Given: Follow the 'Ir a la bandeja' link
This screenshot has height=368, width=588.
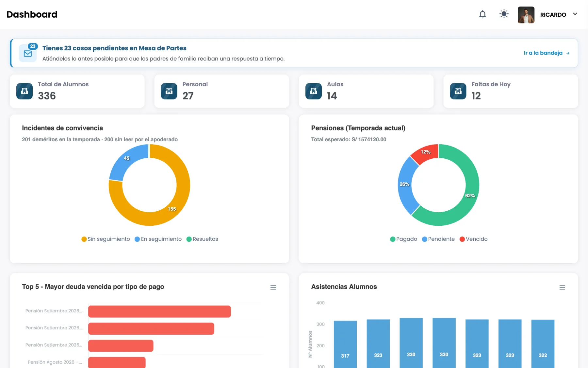Looking at the screenshot, I should point(547,53).
